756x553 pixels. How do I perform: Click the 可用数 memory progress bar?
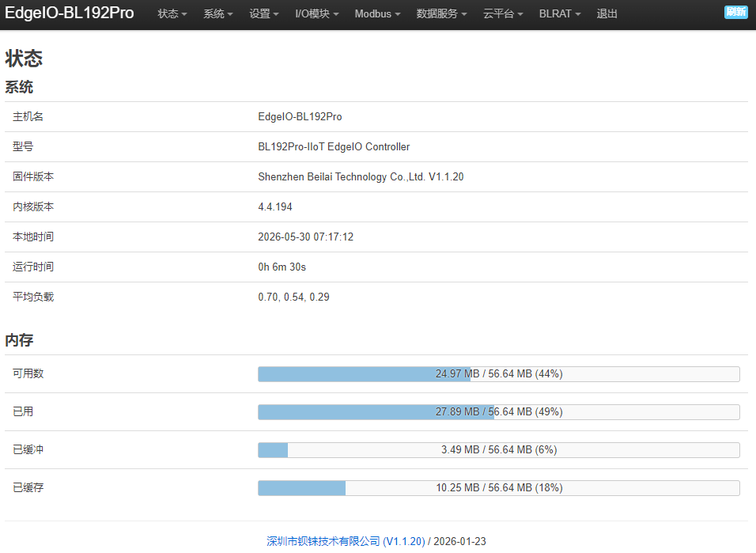pyautogui.click(x=499, y=374)
